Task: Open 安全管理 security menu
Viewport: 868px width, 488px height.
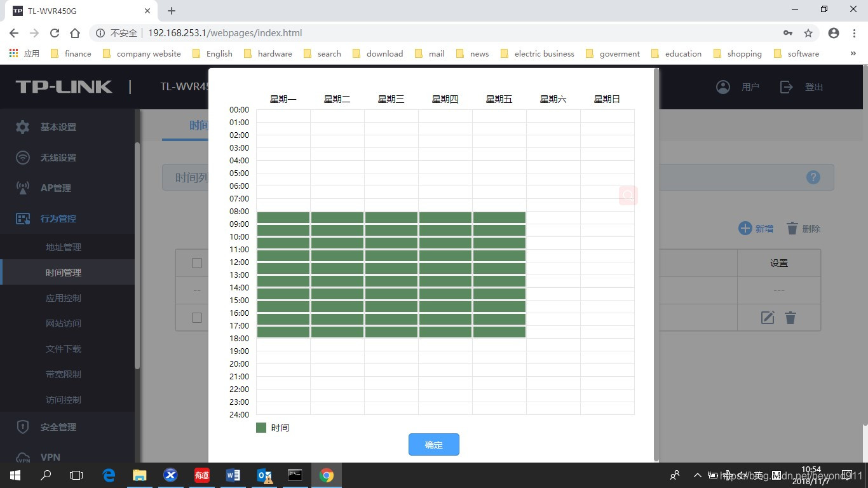Action: pyautogui.click(x=67, y=427)
